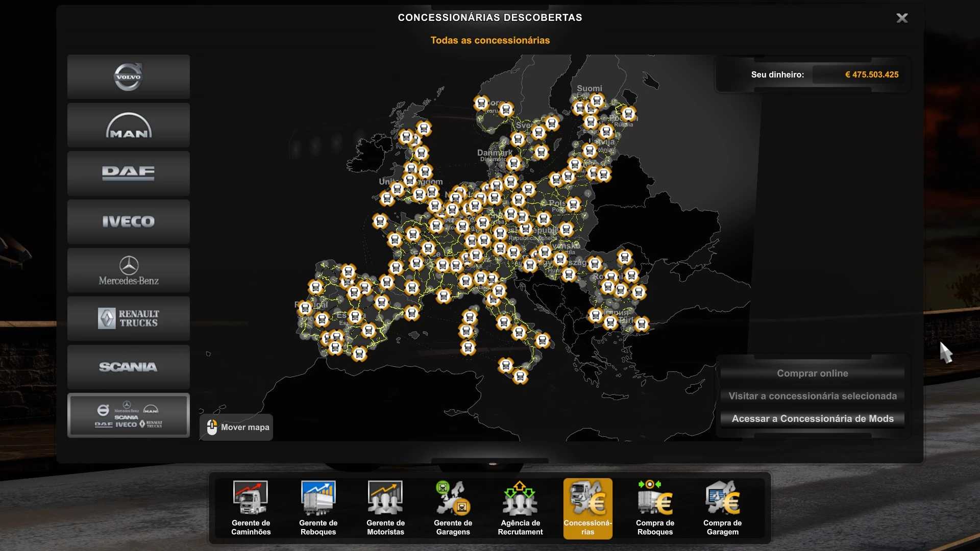Select the Scania brand filter
Image resolution: width=980 pixels, height=551 pixels.
[128, 367]
